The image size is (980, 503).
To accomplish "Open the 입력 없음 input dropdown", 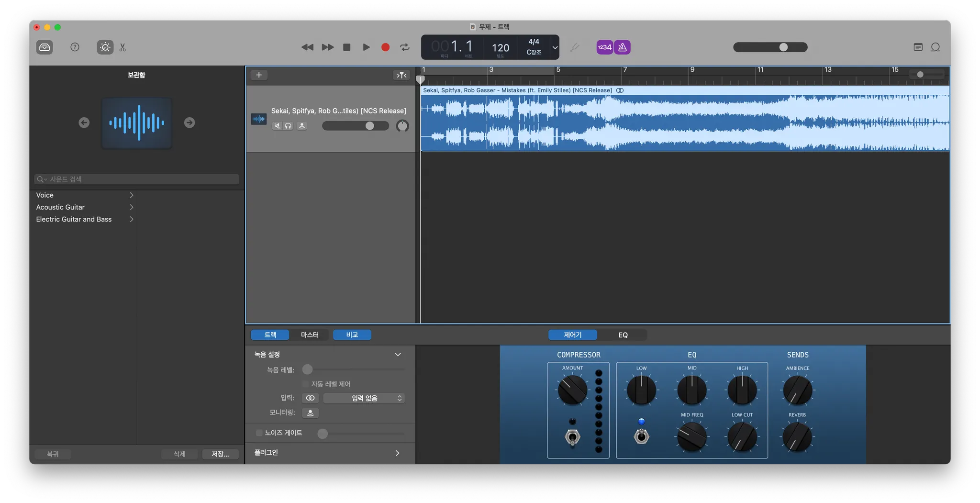I will (364, 398).
